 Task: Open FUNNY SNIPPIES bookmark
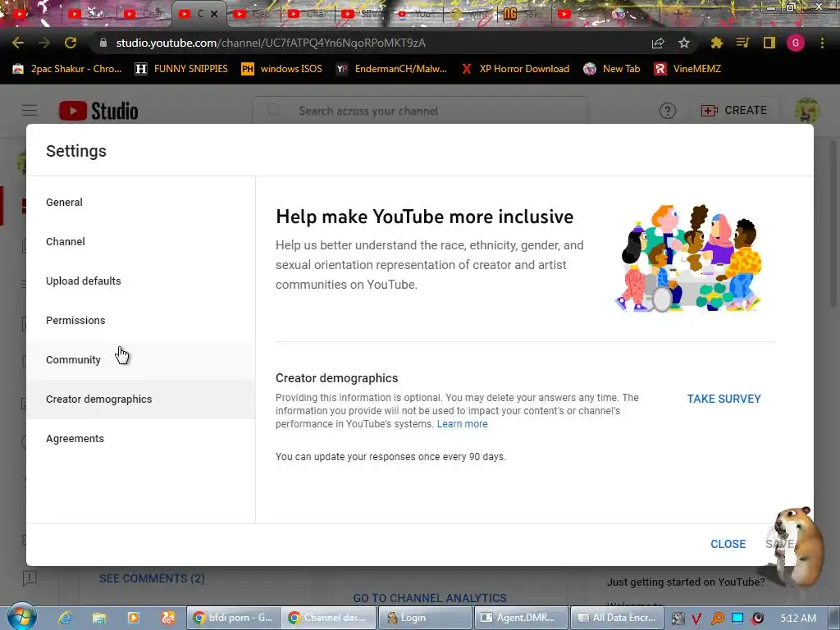point(181,69)
